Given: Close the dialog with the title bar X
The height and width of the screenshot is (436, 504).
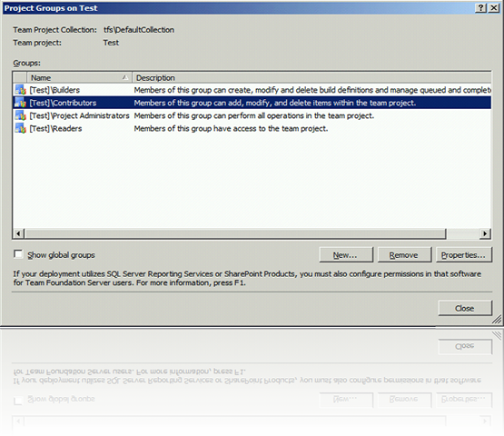Looking at the screenshot, I should 494,8.
